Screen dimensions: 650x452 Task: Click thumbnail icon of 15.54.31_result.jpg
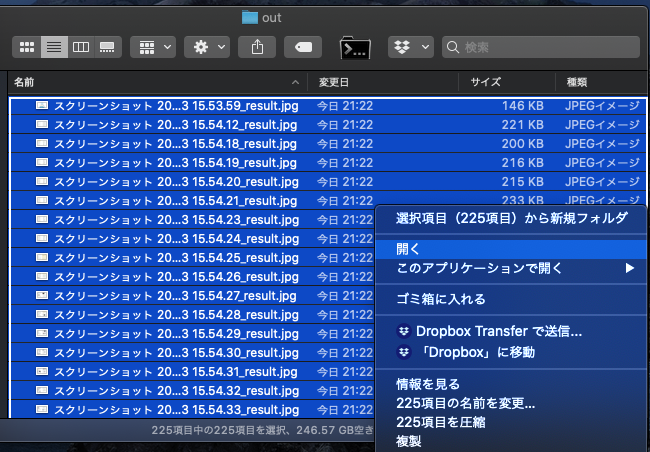pyautogui.click(x=42, y=372)
